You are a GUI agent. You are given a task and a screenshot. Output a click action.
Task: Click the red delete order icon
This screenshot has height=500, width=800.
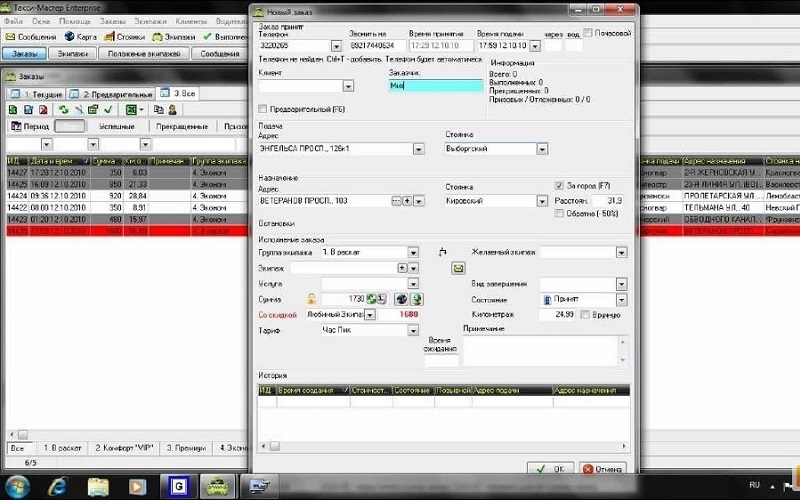click(43, 110)
